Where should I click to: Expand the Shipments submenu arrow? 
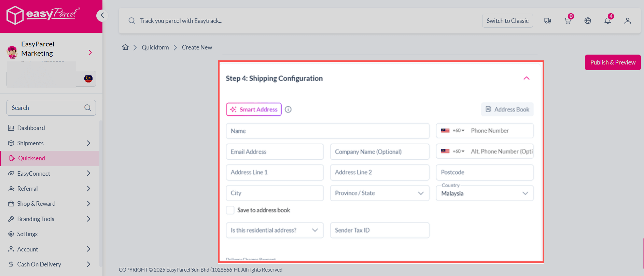[88, 143]
